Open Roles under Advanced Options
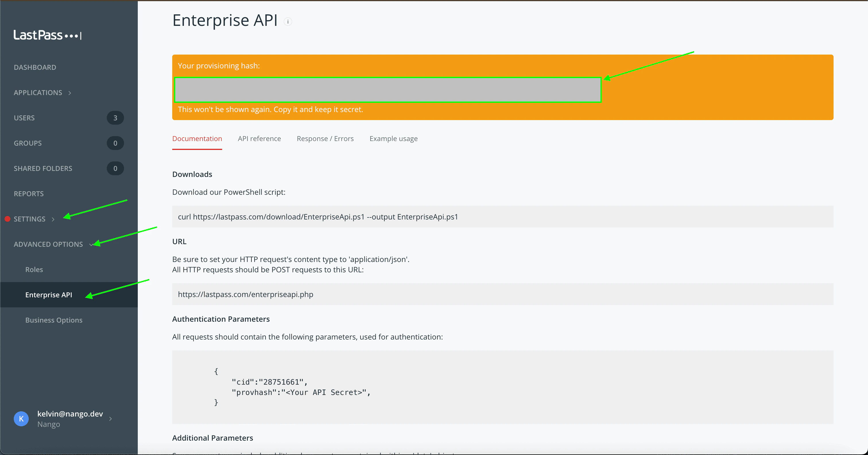Image resolution: width=868 pixels, height=455 pixels. click(34, 269)
